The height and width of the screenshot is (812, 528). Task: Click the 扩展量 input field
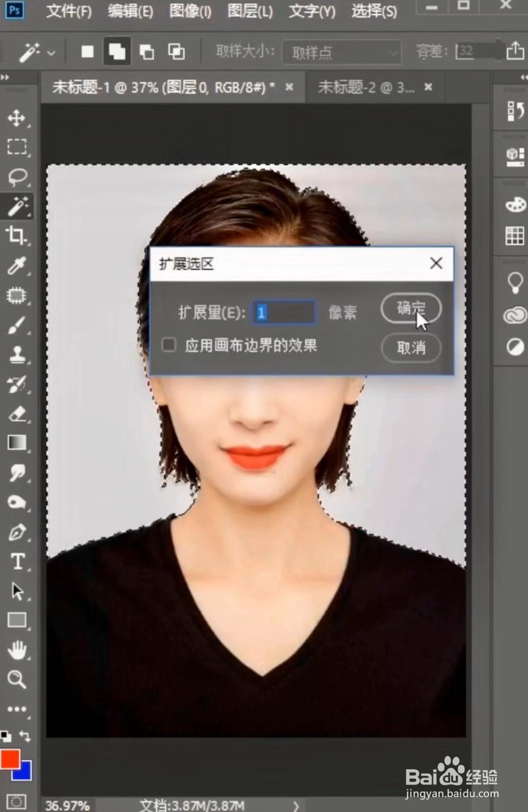(284, 311)
